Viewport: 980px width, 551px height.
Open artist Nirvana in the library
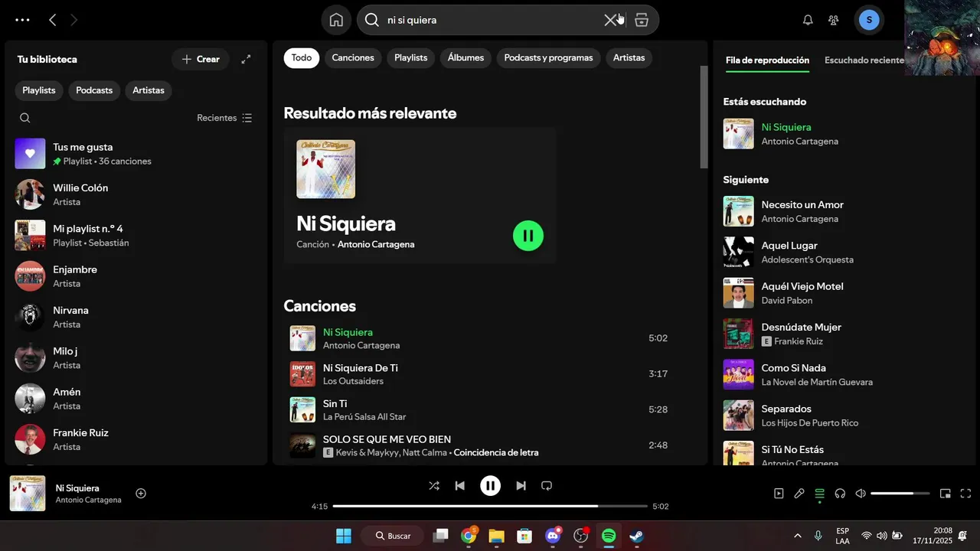[135, 317]
